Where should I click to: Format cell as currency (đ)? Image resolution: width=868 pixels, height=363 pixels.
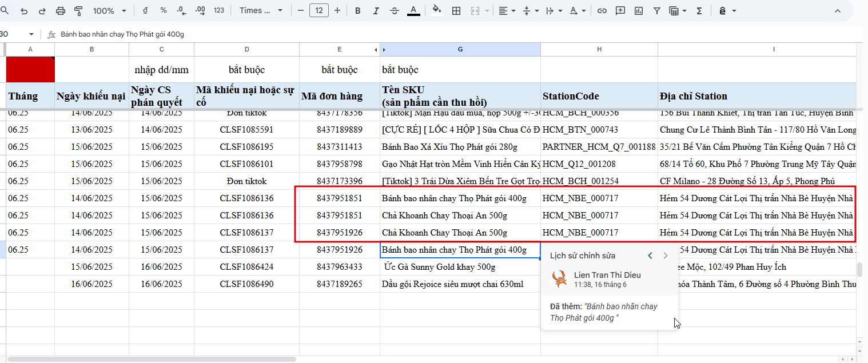click(145, 11)
